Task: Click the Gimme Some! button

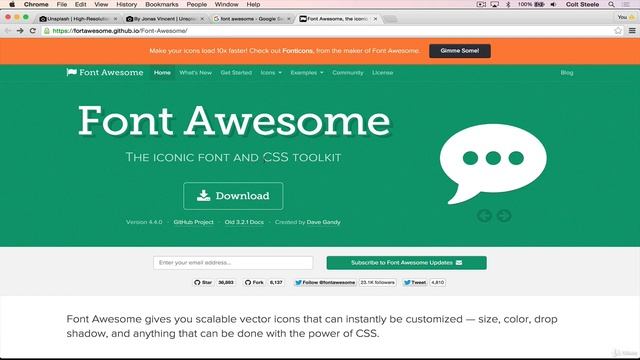Action: (x=460, y=51)
